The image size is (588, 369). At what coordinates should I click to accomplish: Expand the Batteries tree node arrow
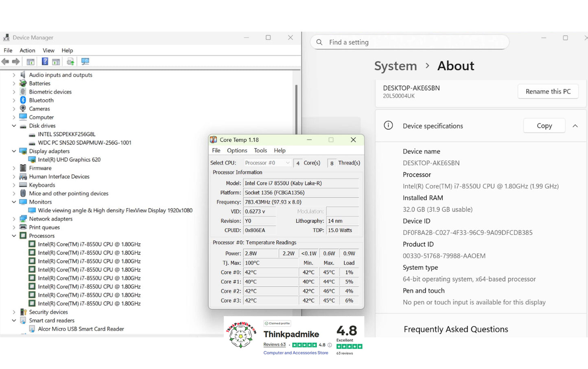[x=14, y=83]
